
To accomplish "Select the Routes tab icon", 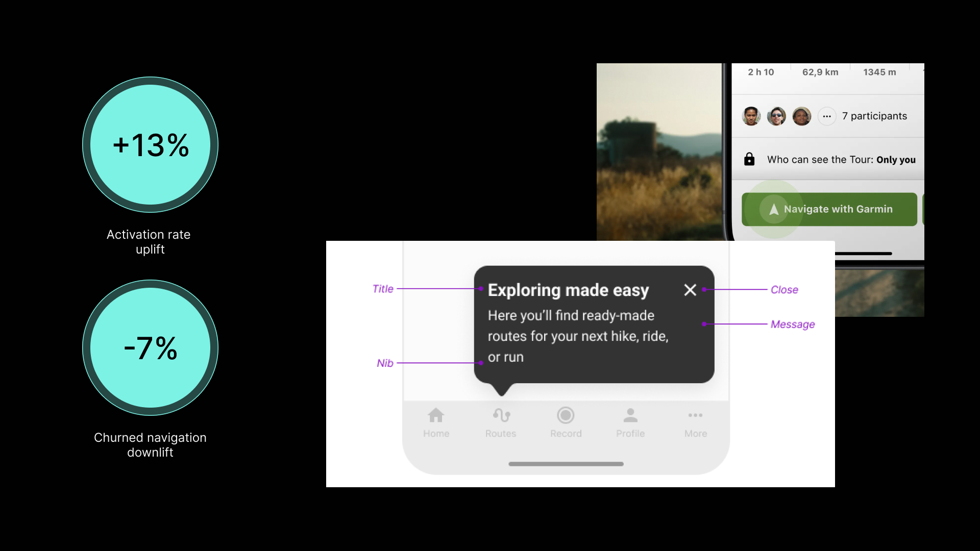I will (x=501, y=415).
